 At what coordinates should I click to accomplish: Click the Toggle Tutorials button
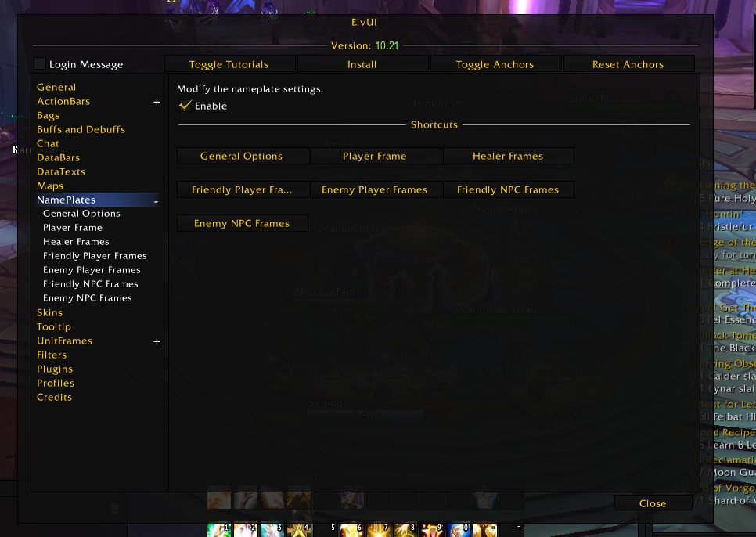[x=229, y=64]
